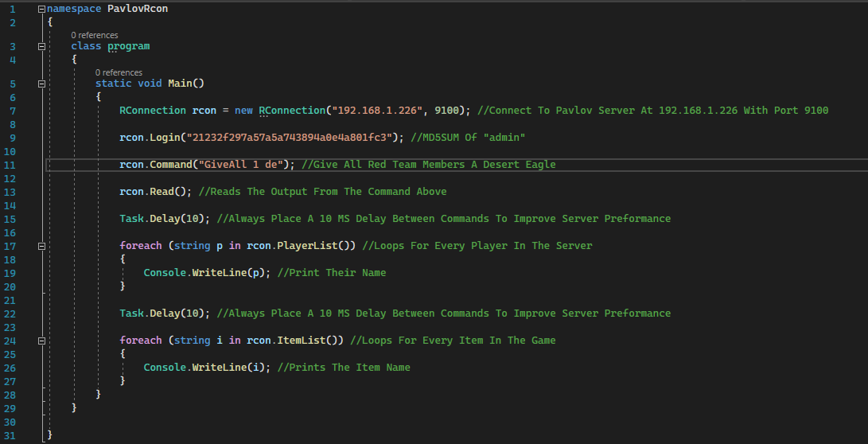Click the RConnection type after 'new'
The image size is (868, 444).
pyautogui.click(x=292, y=110)
